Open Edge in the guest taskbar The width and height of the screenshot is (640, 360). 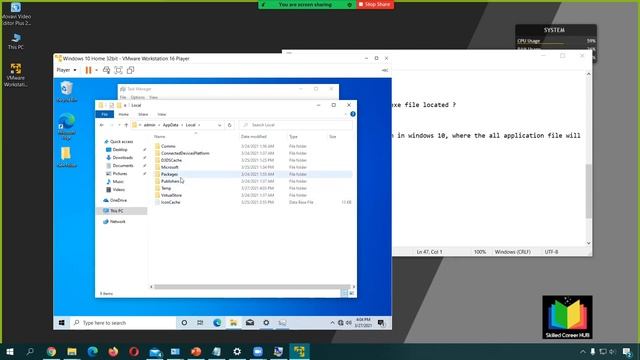point(217,322)
